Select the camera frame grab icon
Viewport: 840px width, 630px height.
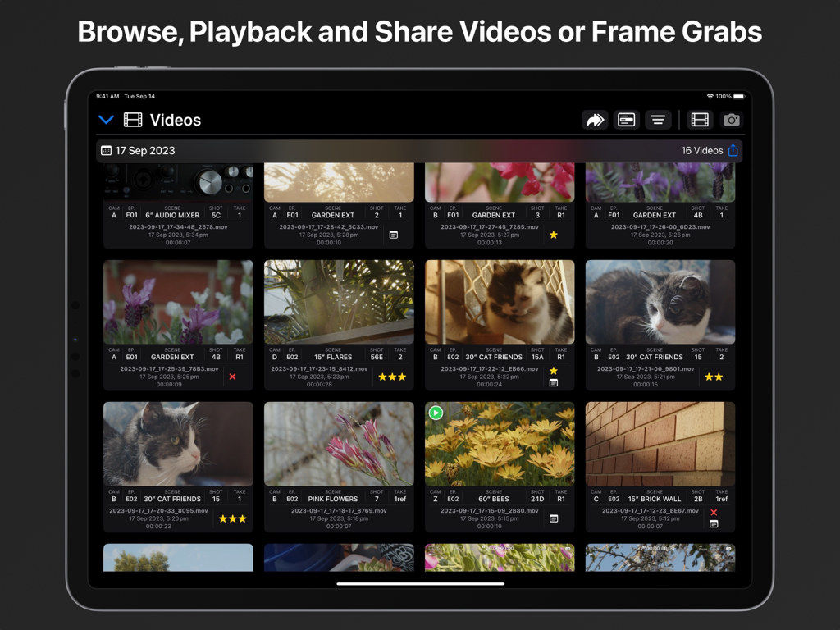[x=730, y=120]
